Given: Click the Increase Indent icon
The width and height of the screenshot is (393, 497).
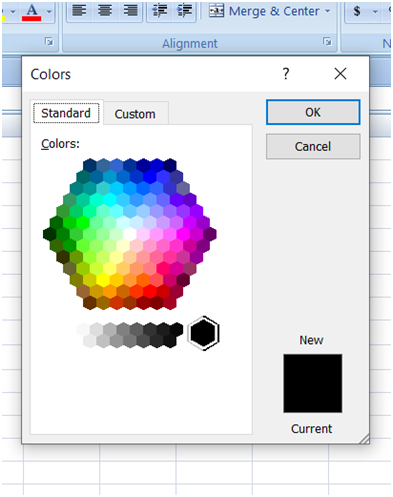Looking at the screenshot, I should [184, 11].
